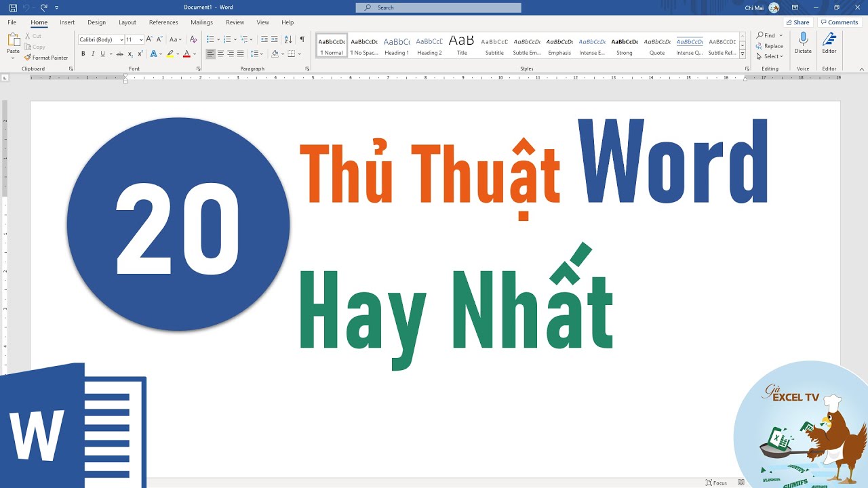Image resolution: width=868 pixels, height=488 pixels.
Task: Open shading paint bucket color
Action: (x=275, y=54)
